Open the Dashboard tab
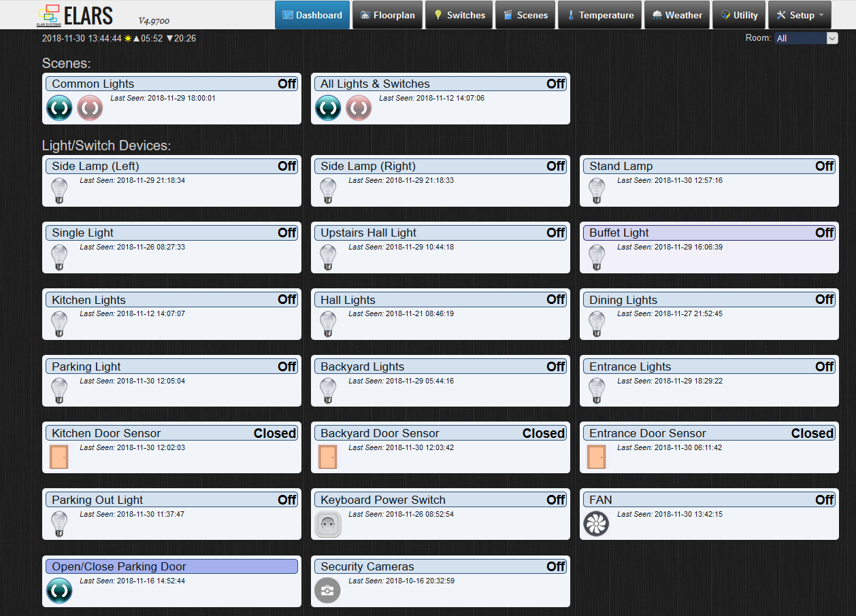The height and width of the screenshot is (616, 856). click(312, 15)
